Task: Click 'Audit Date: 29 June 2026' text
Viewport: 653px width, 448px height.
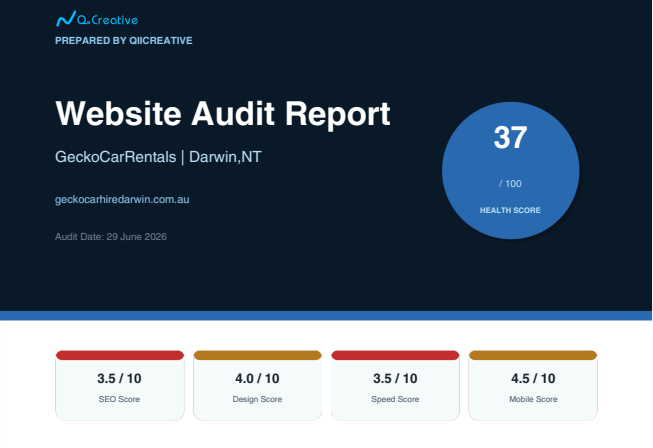Action: coord(111,236)
